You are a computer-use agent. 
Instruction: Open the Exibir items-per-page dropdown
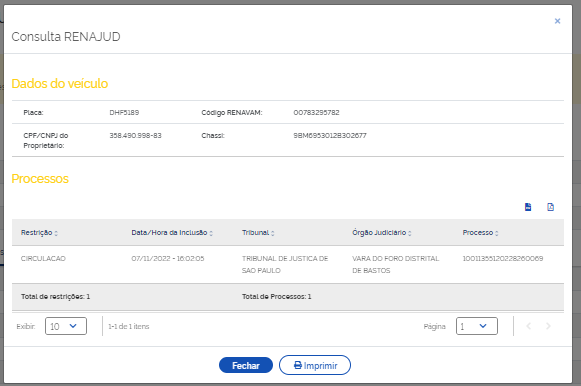(x=66, y=326)
